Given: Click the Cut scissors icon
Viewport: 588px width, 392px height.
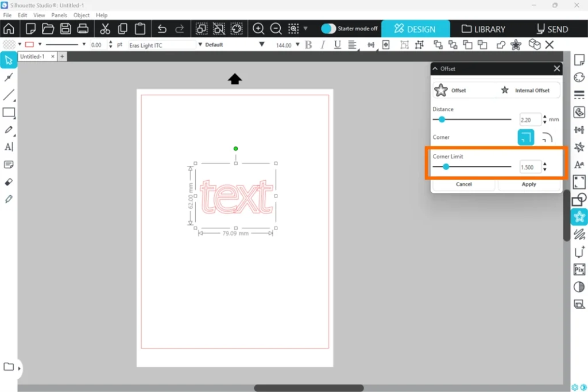Looking at the screenshot, I should [105, 29].
